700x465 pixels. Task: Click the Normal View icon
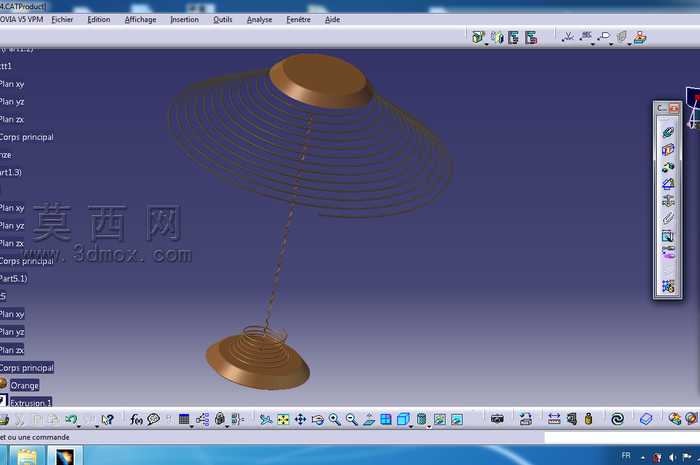click(x=369, y=419)
